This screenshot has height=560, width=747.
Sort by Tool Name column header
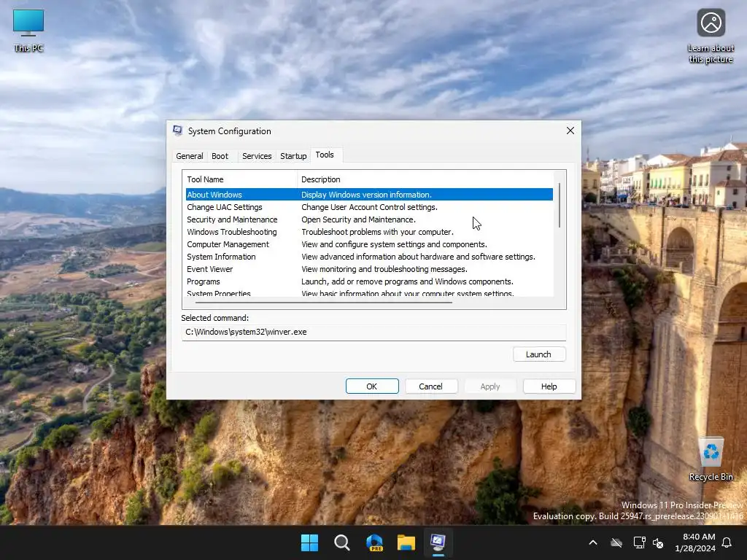(241, 179)
